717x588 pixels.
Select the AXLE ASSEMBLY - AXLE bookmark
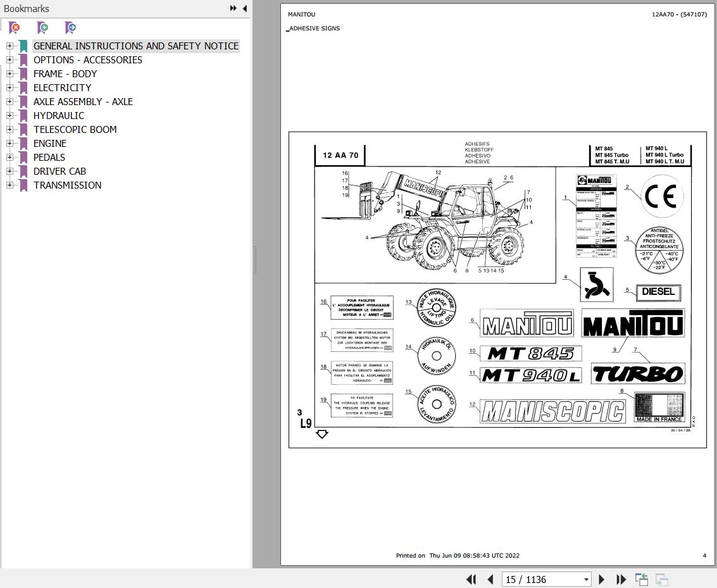point(84,101)
